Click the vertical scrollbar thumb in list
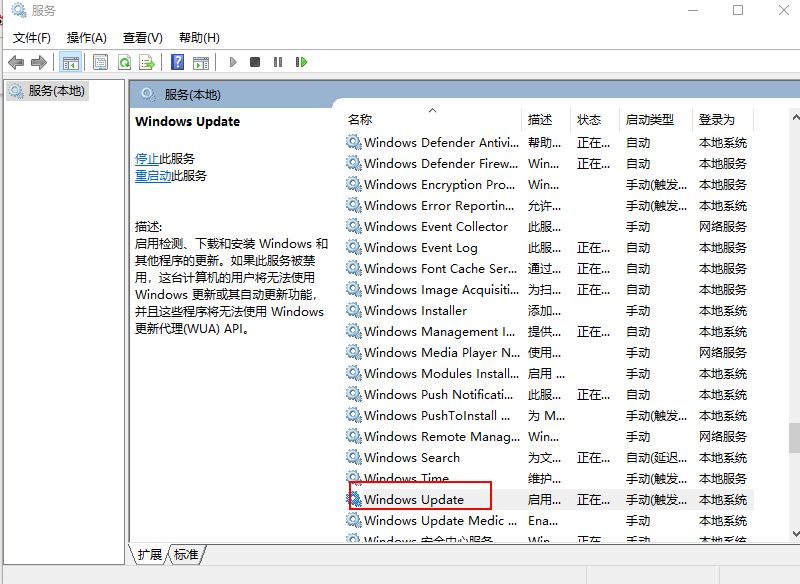 794,438
